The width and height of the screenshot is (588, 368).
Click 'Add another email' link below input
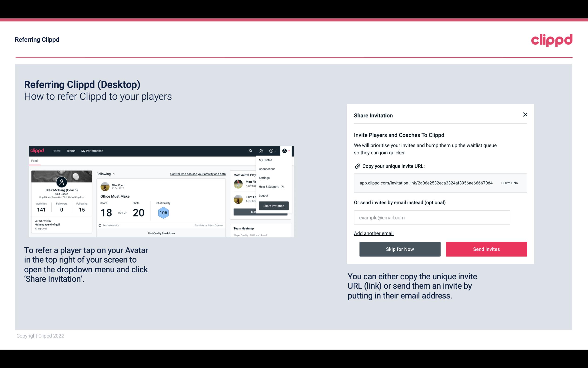coord(373,233)
